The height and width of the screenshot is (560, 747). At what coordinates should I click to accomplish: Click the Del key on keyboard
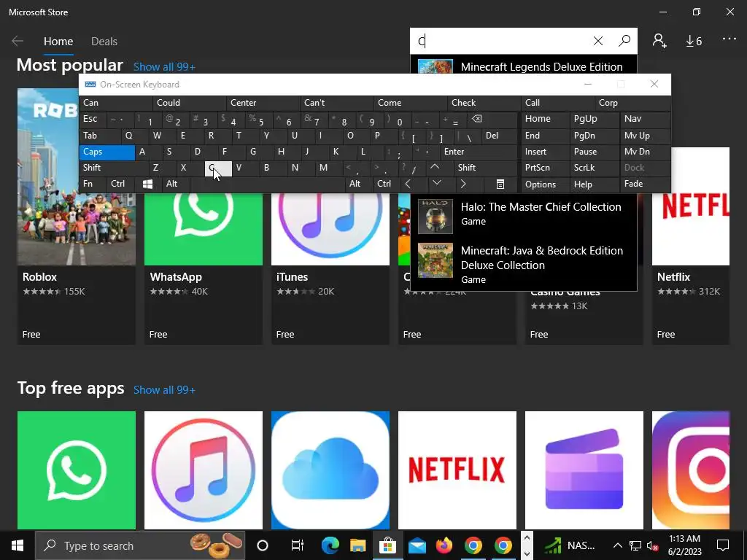499,136
